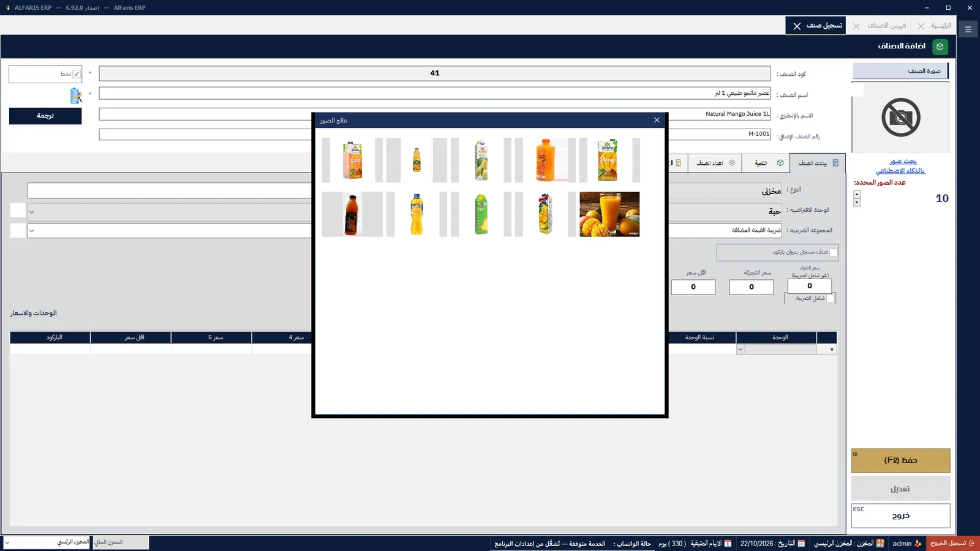The width and height of the screenshot is (980, 551).
Task: Click the calendar icon beside the date in status bar
Action: tap(801, 544)
